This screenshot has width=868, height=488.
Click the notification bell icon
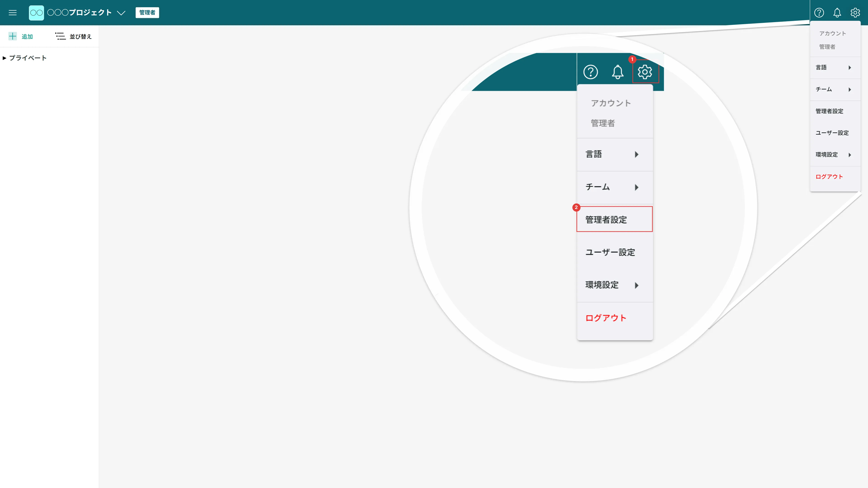pyautogui.click(x=837, y=12)
